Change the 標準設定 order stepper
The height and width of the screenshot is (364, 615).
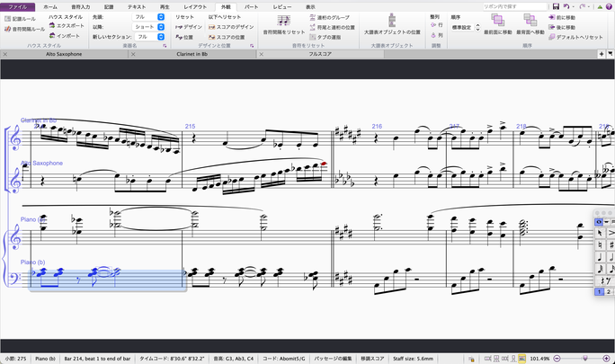tap(477, 28)
